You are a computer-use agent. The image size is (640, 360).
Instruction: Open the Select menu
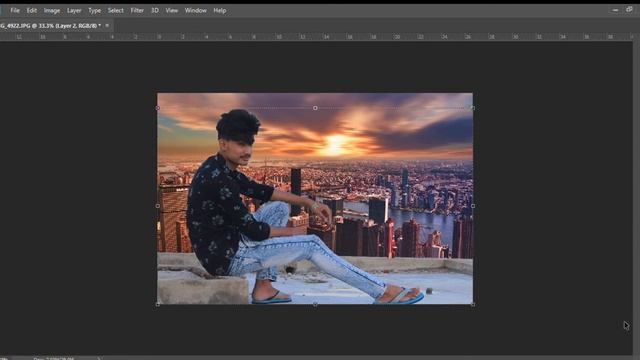tap(116, 11)
